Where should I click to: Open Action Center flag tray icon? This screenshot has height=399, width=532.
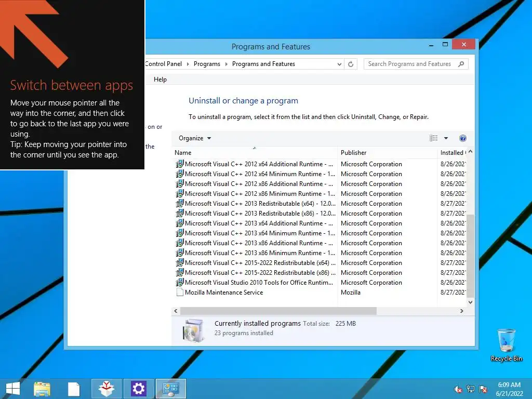483,389
